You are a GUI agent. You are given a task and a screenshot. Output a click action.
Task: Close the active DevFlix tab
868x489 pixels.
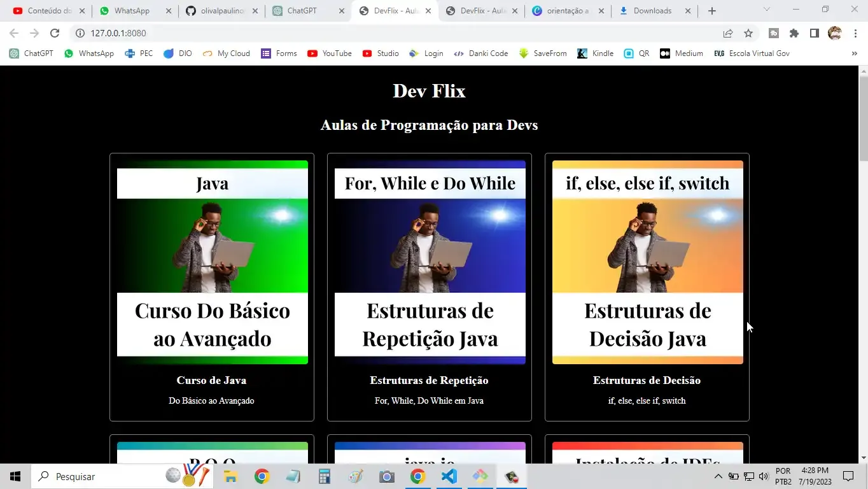pyautogui.click(x=428, y=11)
